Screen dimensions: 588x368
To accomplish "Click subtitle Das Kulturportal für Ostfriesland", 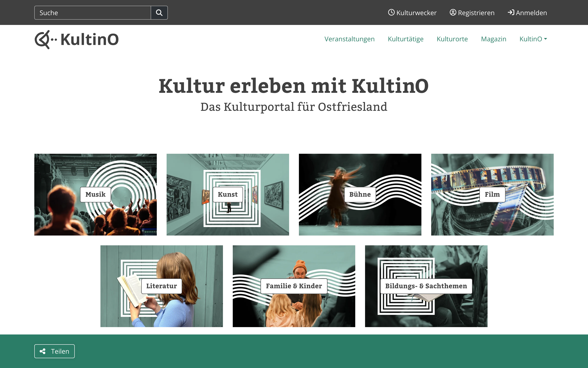I will (x=294, y=107).
